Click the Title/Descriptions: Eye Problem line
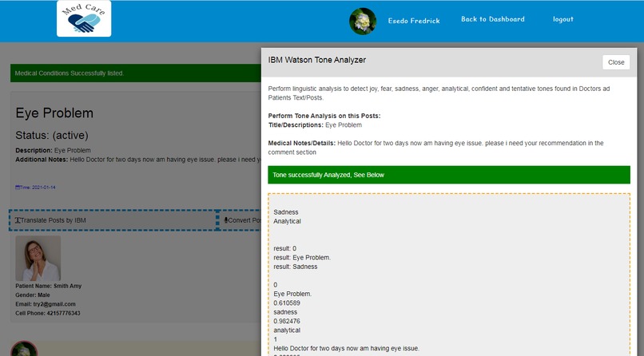644x356 pixels. [x=315, y=125]
